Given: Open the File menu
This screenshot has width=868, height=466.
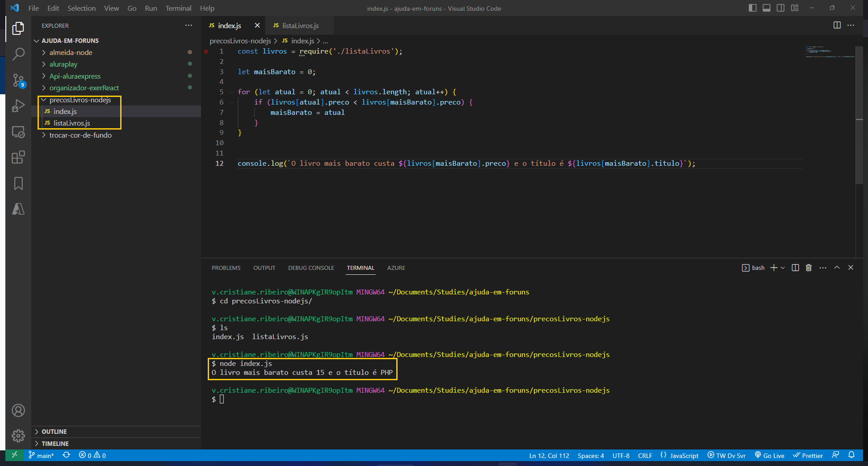Looking at the screenshot, I should coord(34,8).
